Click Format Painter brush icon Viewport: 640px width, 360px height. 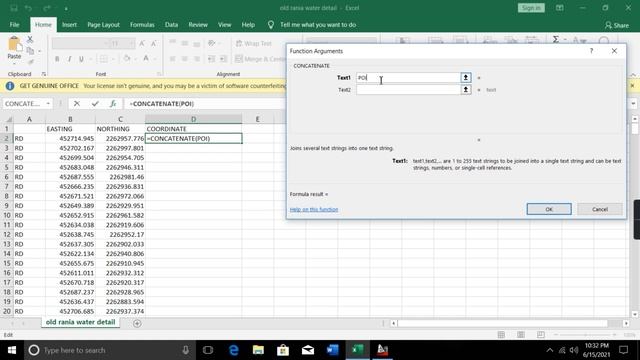30,62
